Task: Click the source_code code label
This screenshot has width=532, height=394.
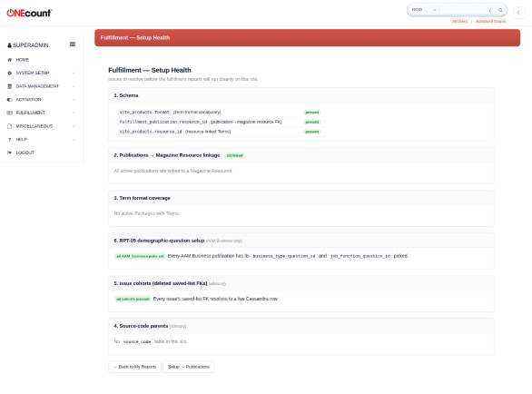Action: pyautogui.click(x=137, y=341)
